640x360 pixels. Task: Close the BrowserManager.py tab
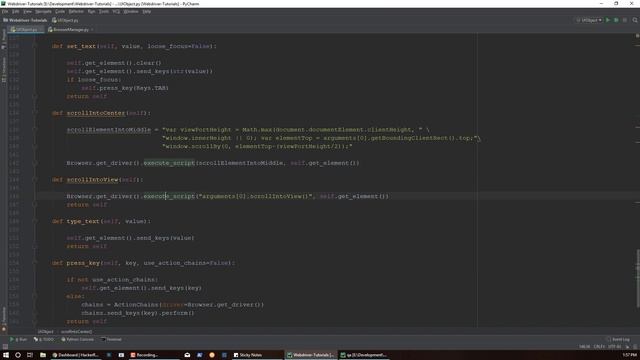pyautogui.click(x=92, y=29)
